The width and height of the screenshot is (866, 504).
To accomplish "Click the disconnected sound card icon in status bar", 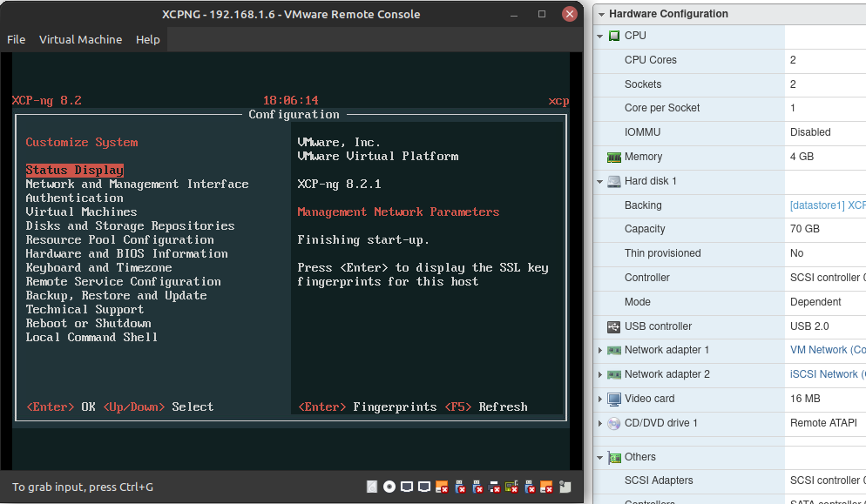I will coord(511,487).
